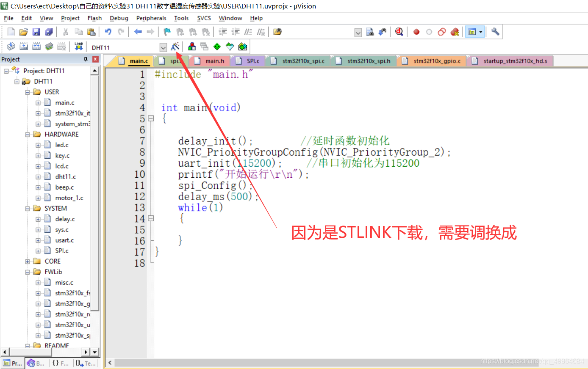Open Options for Target magic wand icon
Image resolution: width=588 pixels, height=369 pixels.
175,47
